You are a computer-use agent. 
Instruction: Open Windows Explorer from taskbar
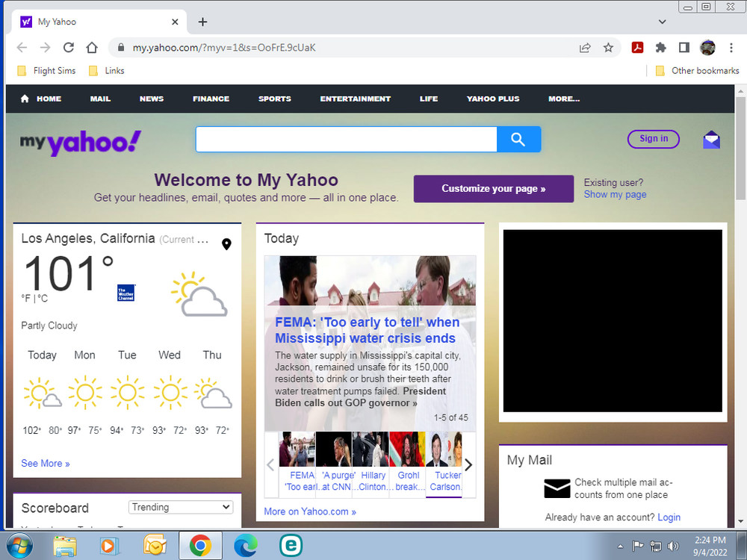tap(65, 546)
